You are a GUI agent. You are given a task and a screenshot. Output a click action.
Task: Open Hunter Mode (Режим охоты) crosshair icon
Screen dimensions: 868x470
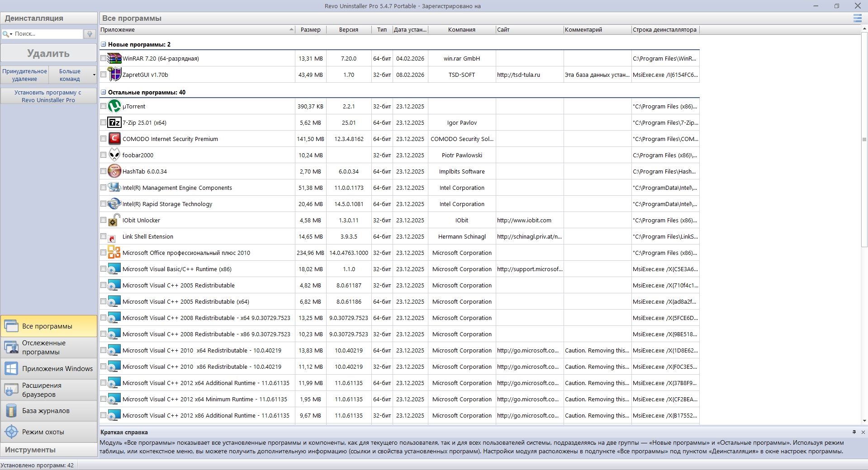(x=11, y=432)
